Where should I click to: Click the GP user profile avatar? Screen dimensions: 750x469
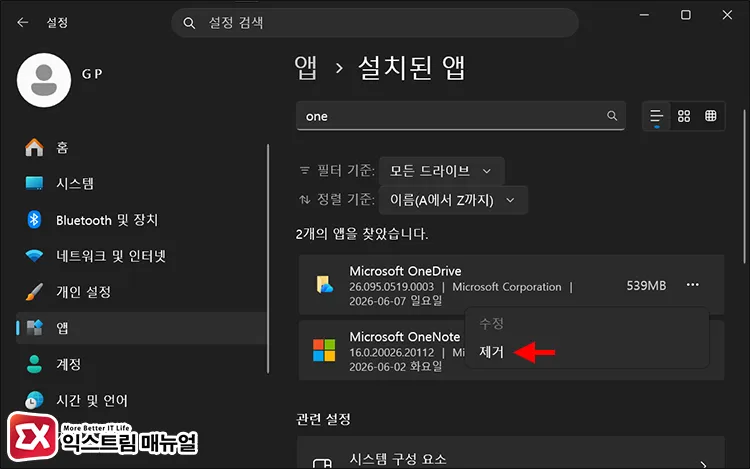point(44,80)
